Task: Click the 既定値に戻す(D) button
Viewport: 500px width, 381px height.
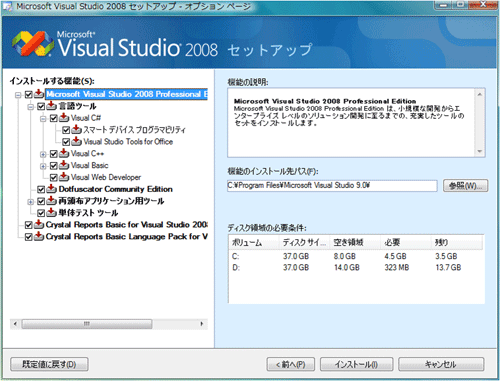Action: 49,364
